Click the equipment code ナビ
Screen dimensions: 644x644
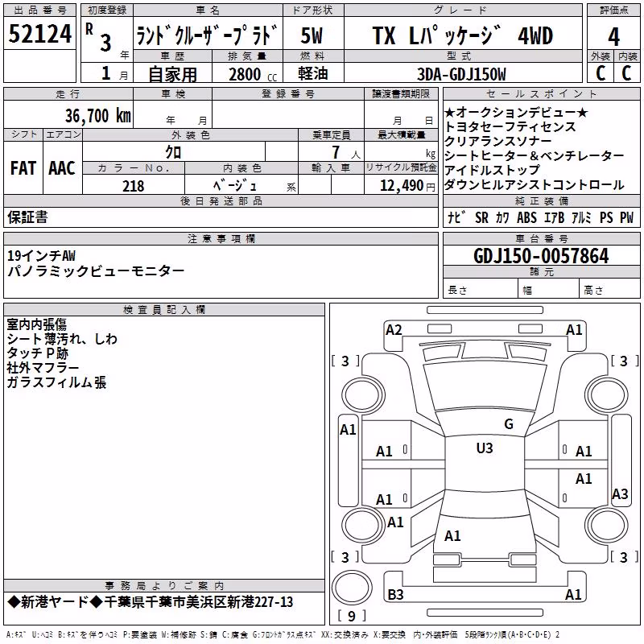point(456,217)
